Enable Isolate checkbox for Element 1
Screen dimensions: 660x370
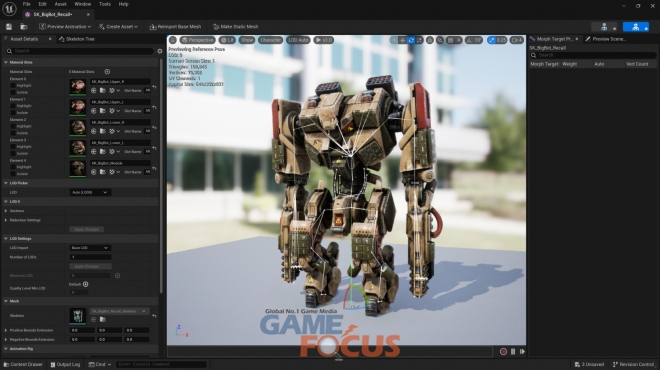point(13,113)
